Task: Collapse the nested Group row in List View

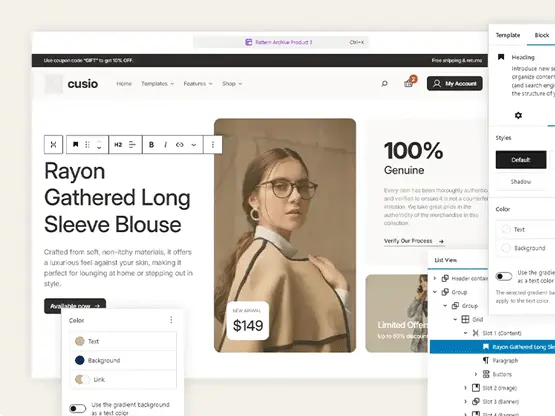Action: 445,306
